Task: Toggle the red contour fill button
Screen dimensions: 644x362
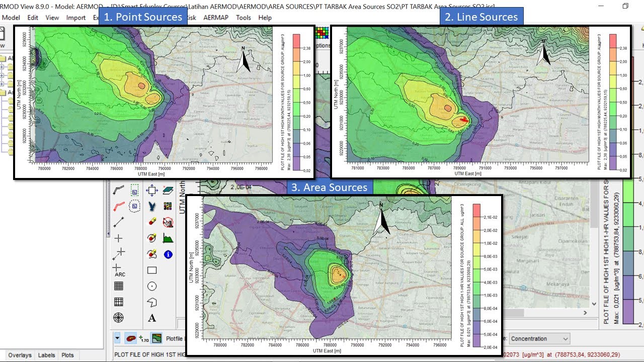Action: click(131, 338)
